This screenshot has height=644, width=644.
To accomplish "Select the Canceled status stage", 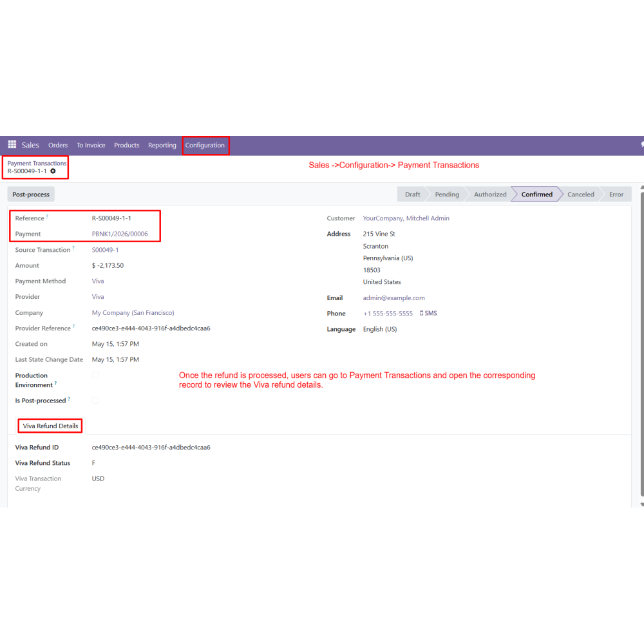I will (580, 194).
